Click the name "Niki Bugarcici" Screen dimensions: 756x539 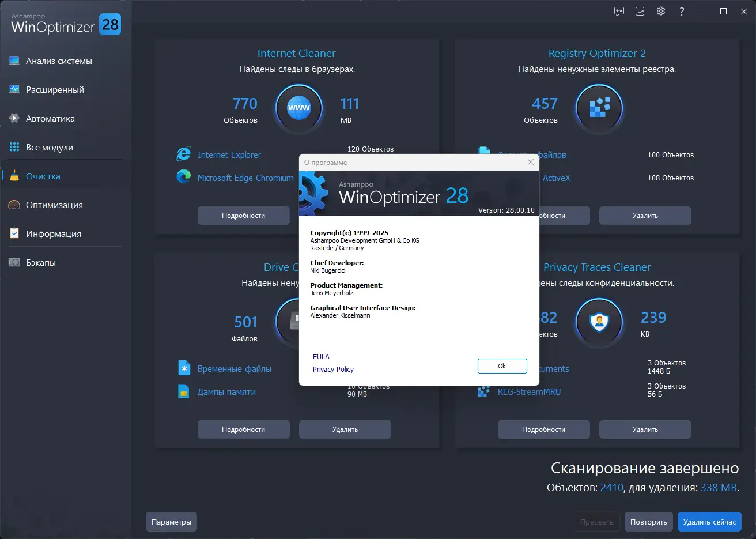coord(328,270)
